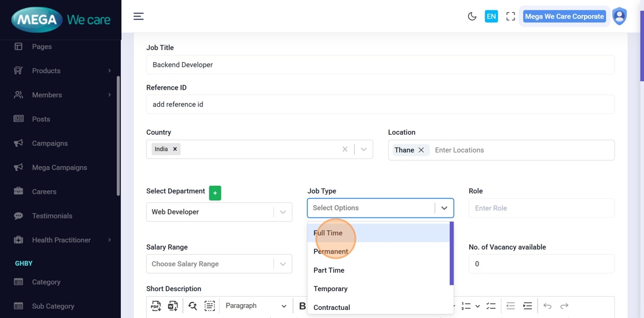Select Part Time from Job Type list
This screenshot has width=644, height=318.
pyautogui.click(x=329, y=270)
